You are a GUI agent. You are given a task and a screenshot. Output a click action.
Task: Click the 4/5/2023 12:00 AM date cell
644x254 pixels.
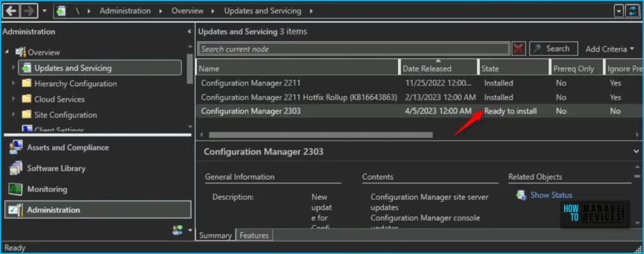point(438,111)
